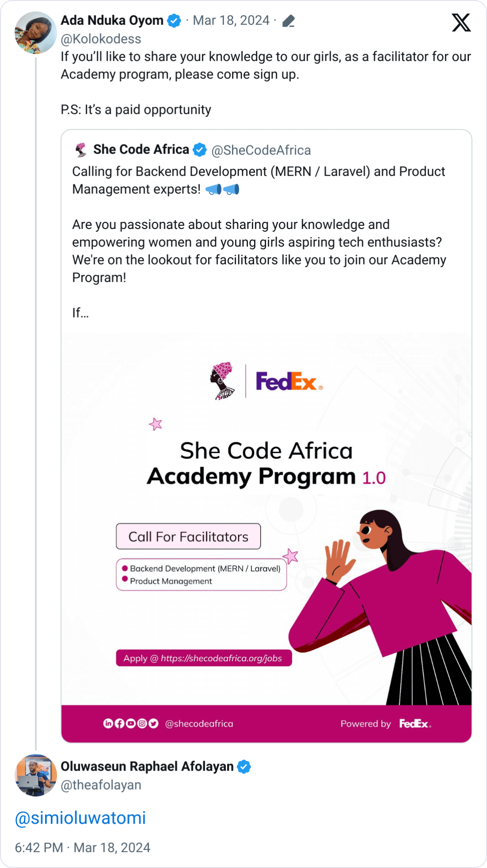
Task: Expand the truncated quoted tweet via 'If…'
Action: click(81, 313)
